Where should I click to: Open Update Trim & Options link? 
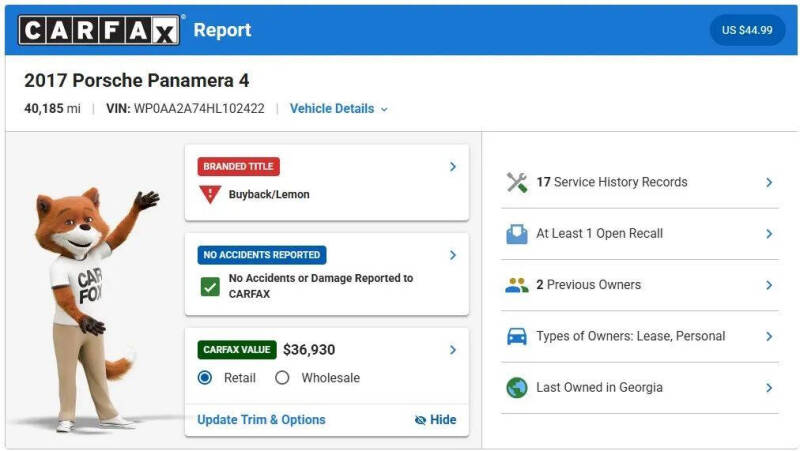(x=261, y=419)
